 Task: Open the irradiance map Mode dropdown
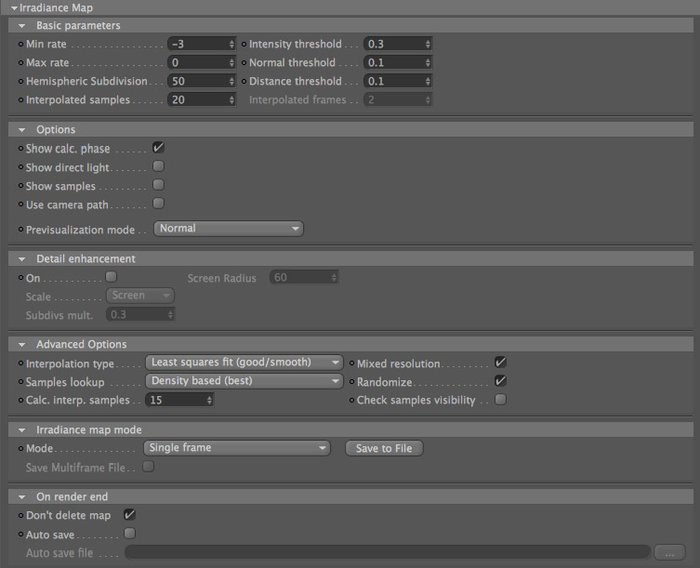[237, 448]
